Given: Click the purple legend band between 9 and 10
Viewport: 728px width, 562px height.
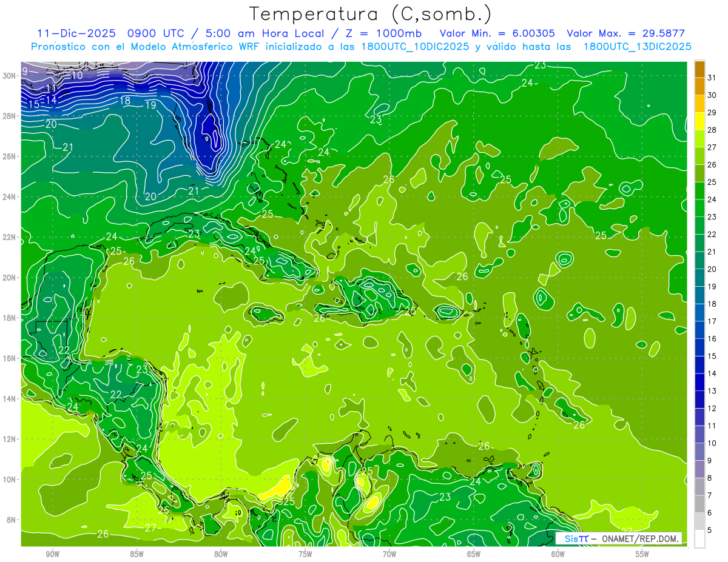Looking at the screenshot, I should click(x=699, y=452).
